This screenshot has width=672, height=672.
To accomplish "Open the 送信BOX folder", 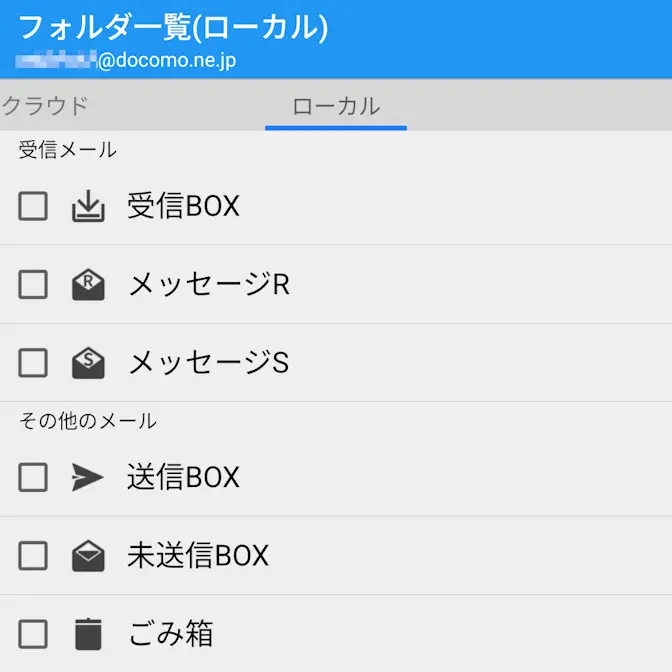I will (184, 477).
